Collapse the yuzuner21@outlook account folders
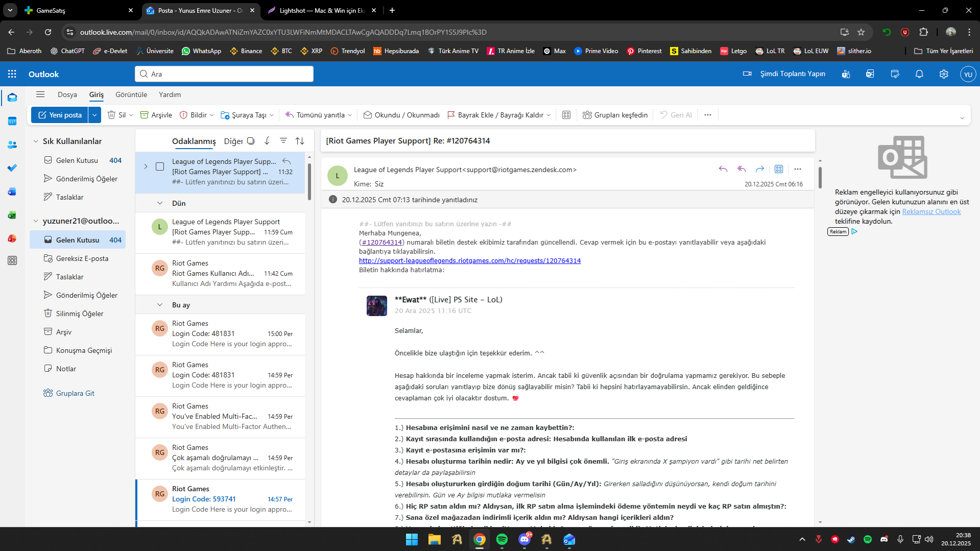The image size is (980, 551). point(36,221)
